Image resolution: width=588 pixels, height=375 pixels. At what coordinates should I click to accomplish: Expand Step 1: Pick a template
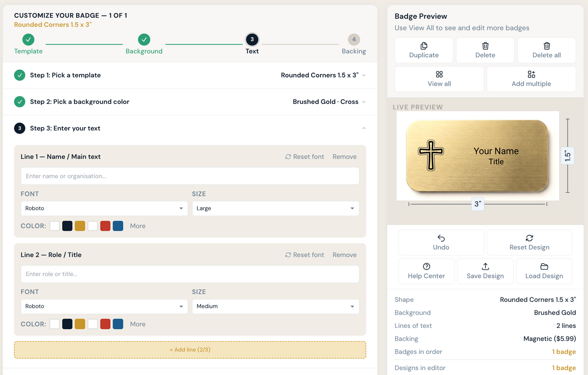coord(190,75)
